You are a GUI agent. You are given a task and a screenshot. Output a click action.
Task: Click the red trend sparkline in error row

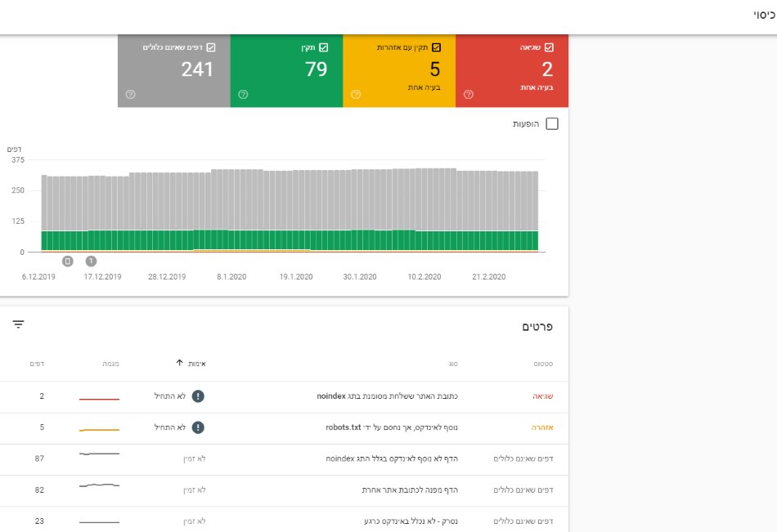pyautogui.click(x=99, y=399)
